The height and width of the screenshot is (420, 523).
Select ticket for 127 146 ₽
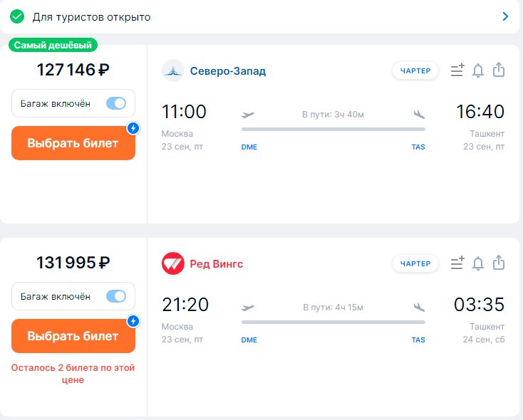(73, 143)
